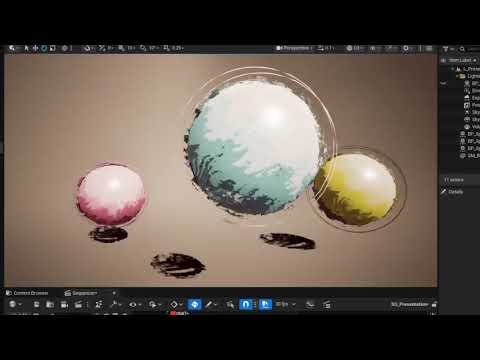Choose the Select mode arrow tool
480x360 pixels.
27,48
